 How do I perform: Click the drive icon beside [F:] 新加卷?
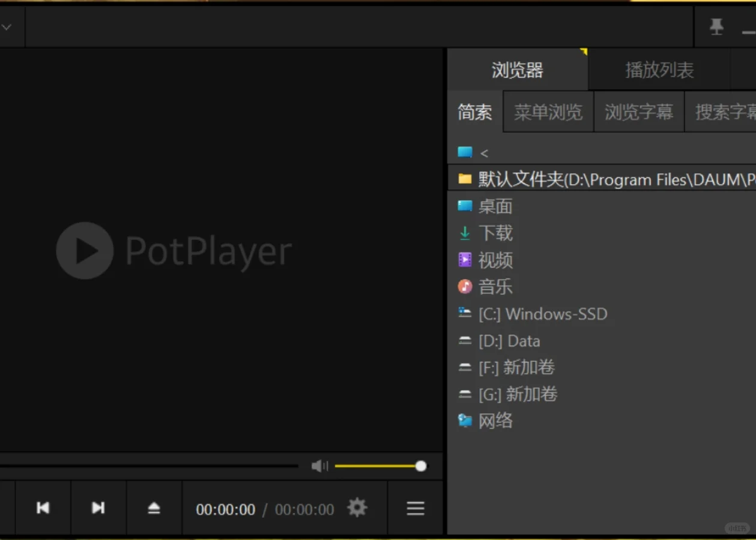point(465,367)
